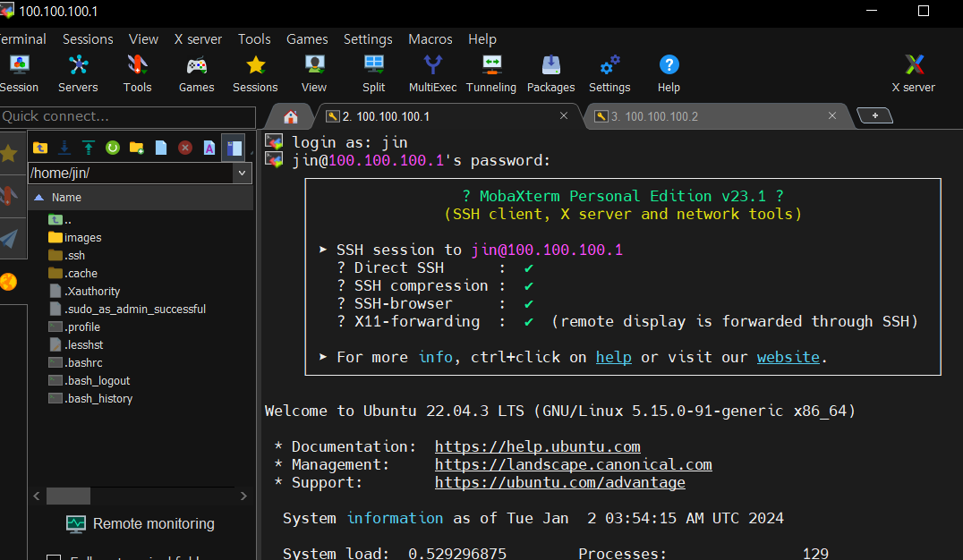Click the /home/jin/ path field
Image resolution: width=963 pixels, height=560 pixels.
[131, 174]
